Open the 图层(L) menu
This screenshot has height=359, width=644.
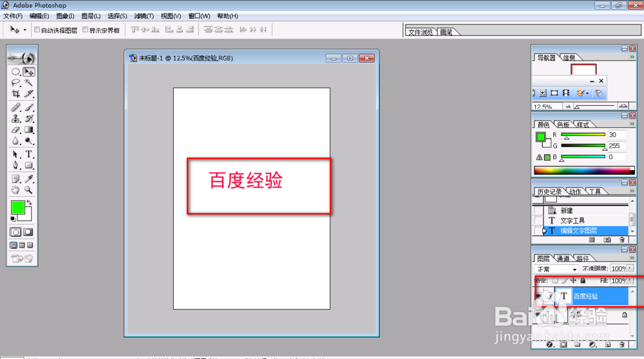pos(91,16)
